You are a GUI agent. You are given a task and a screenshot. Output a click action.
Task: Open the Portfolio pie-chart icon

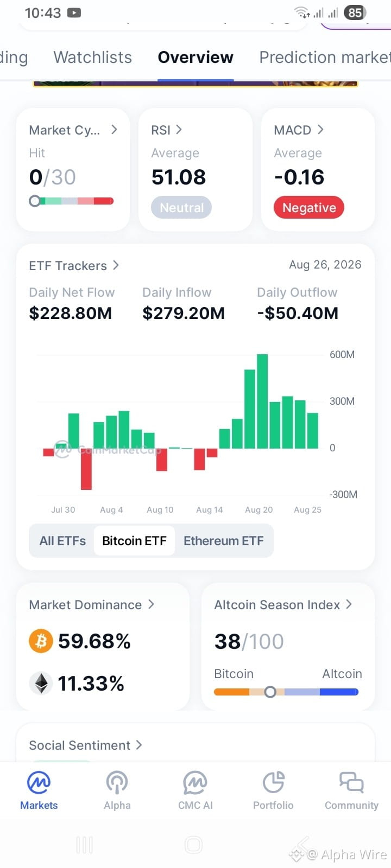click(x=273, y=782)
